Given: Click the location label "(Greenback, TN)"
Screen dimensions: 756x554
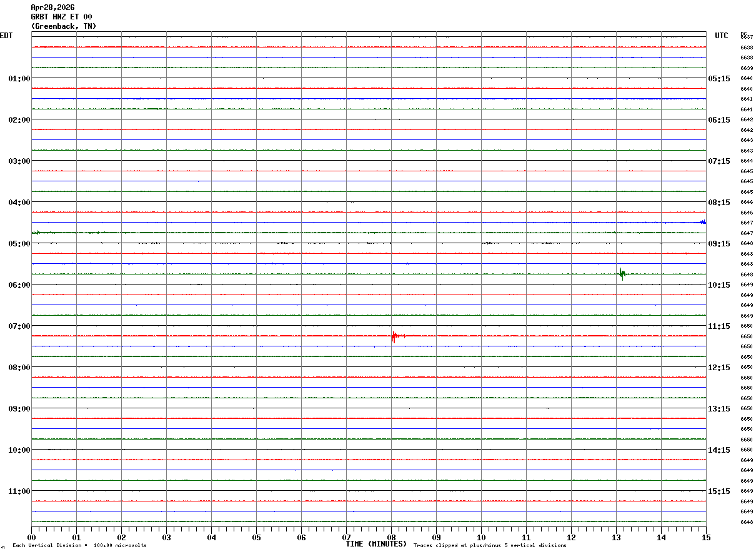Looking at the screenshot, I should pos(64,26).
